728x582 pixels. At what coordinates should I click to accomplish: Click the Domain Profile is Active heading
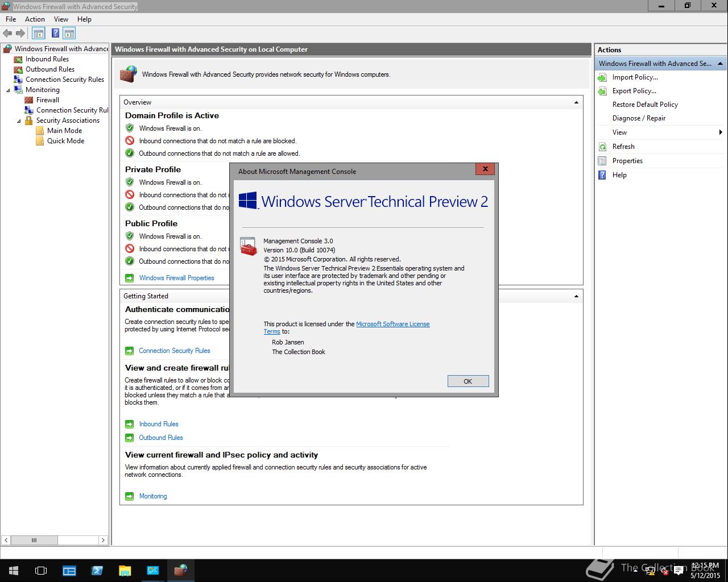pos(172,115)
